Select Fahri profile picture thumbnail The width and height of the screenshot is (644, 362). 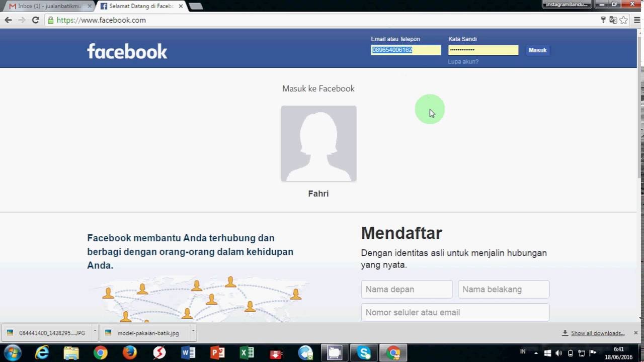[x=318, y=143]
